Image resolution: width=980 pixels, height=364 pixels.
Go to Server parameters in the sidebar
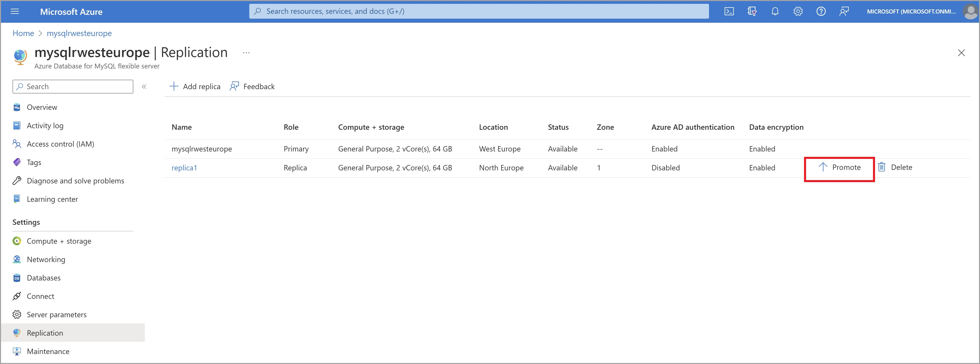click(x=57, y=314)
